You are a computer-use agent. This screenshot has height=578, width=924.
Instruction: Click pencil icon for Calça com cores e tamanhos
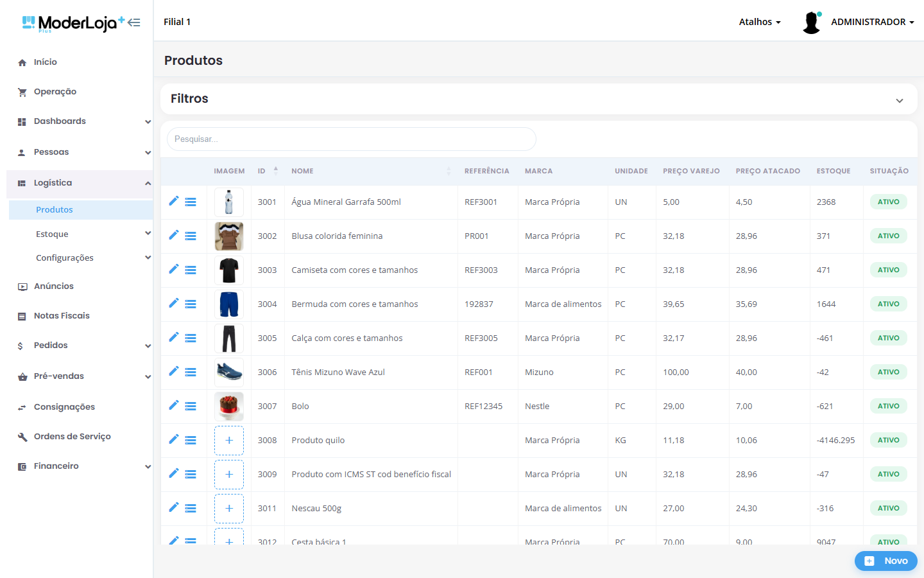point(173,337)
